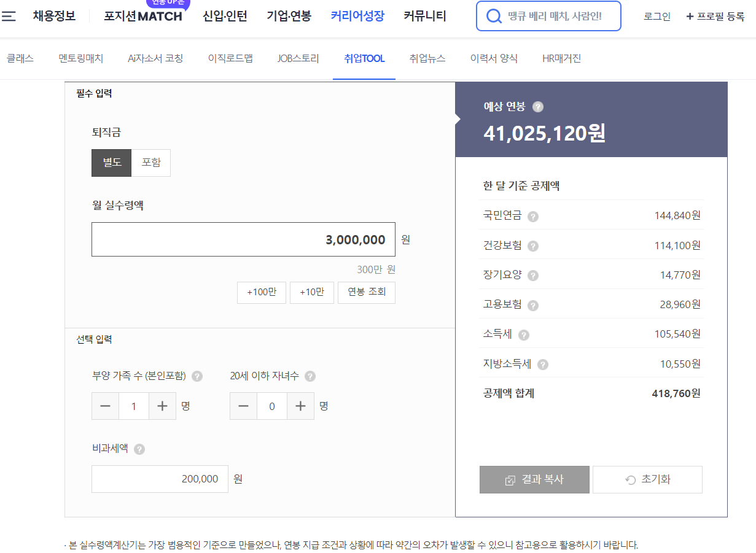The height and width of the screenshot is (553, 756).
Task: Click the 부양 가족 수 help icon
Action: (x=197, y=376)
